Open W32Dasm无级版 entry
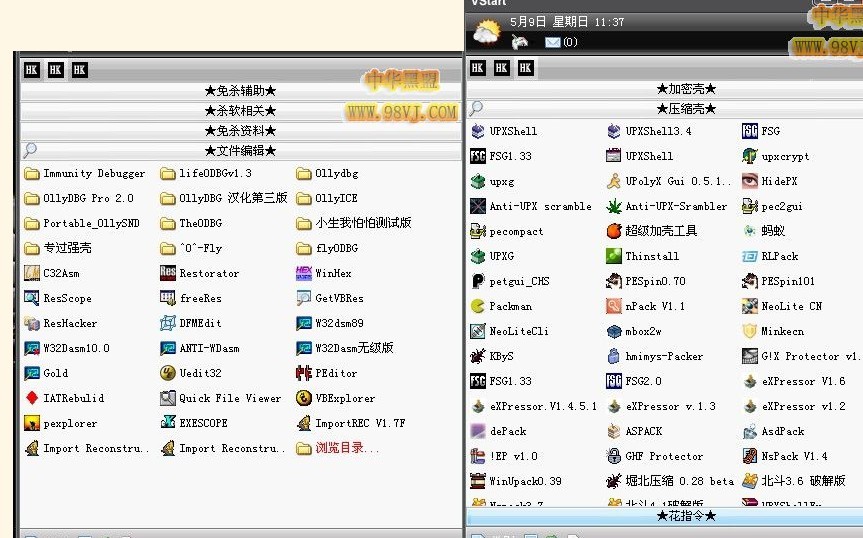This screenshot has height=538, width=863. pyautogui.click(x=354, y=348)
